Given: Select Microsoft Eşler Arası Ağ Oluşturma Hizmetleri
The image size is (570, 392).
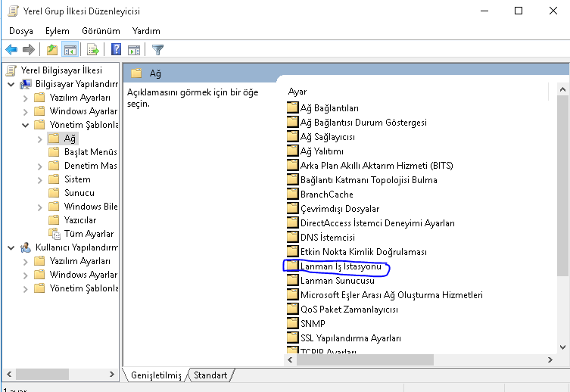Looking at the screenshot, I should [391, 295].
